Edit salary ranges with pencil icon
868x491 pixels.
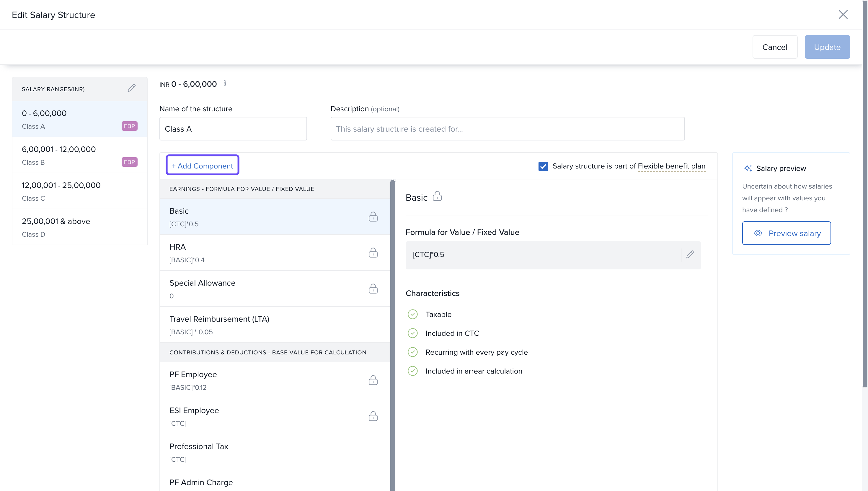pos(132,88)
